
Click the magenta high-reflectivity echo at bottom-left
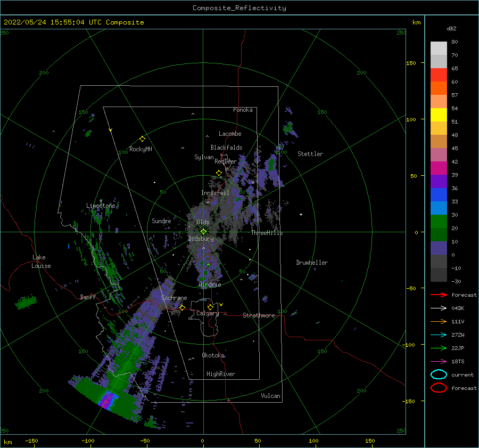pyautogui.click(x=107, y=399)
